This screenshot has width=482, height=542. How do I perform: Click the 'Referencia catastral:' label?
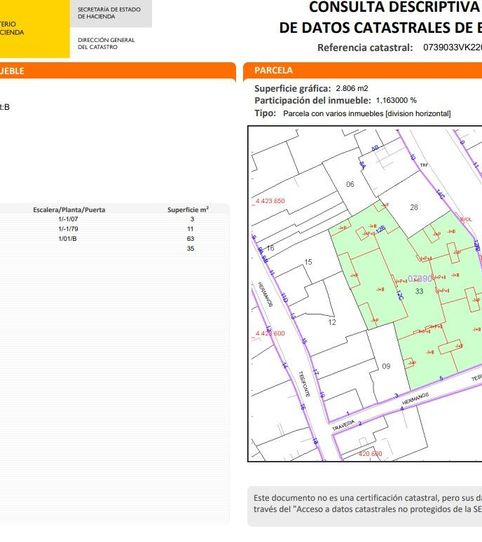coord(365,48)
